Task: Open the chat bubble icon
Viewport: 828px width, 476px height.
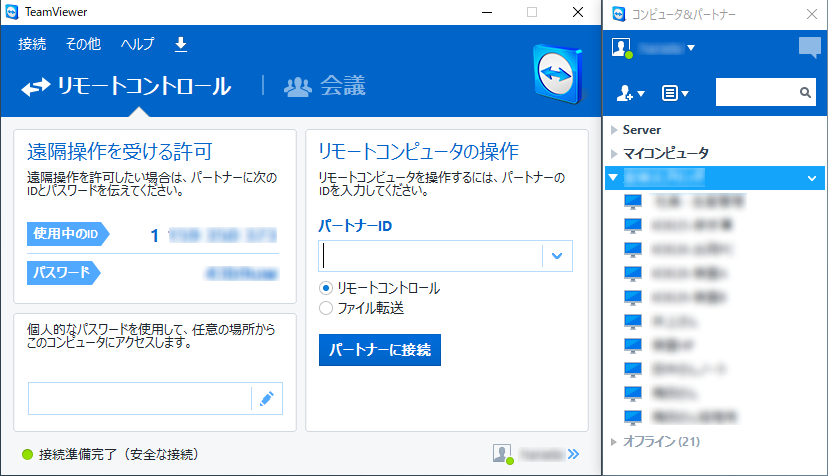Action: [x=810, y=48]
